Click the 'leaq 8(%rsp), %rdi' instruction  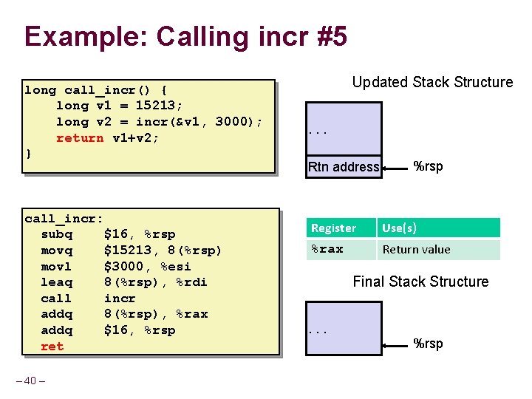click(124, 282)
